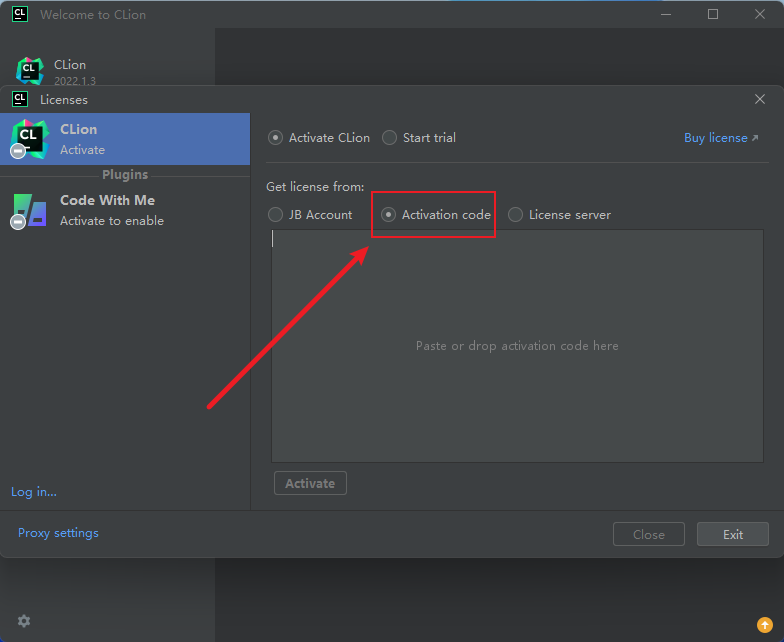784x642 pixels.
Task: Click inside the activation code text area
Action: (x=517, y=346)
